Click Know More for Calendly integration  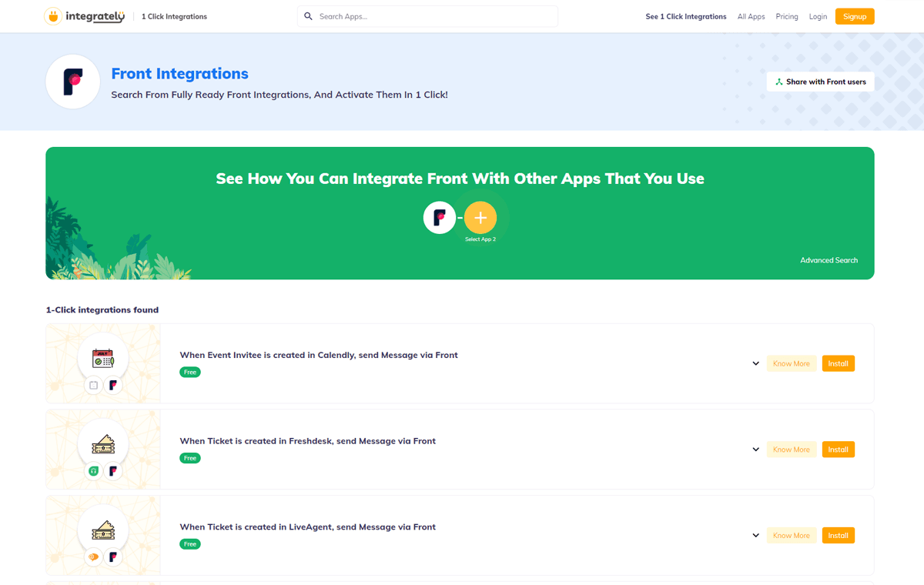(792, 363)
